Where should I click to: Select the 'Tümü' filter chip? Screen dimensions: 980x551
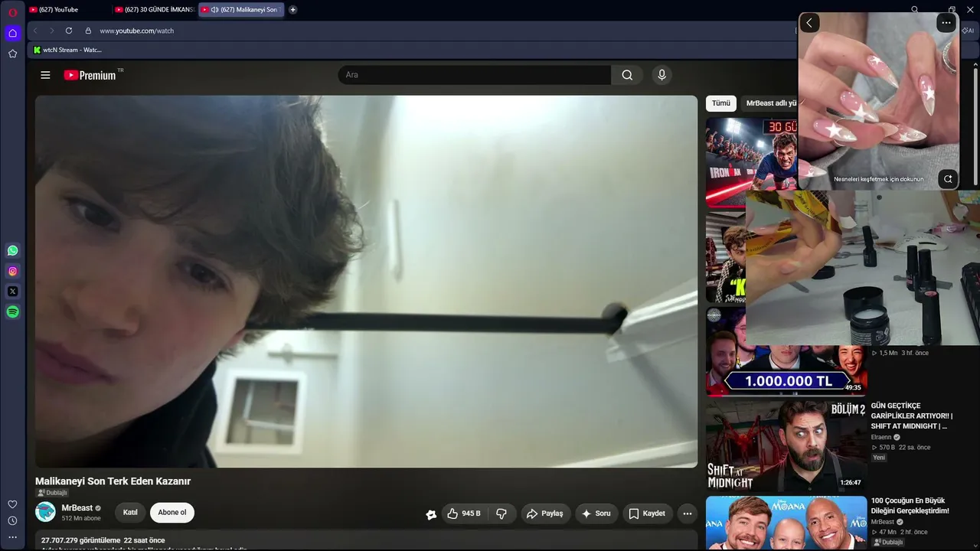721,103
